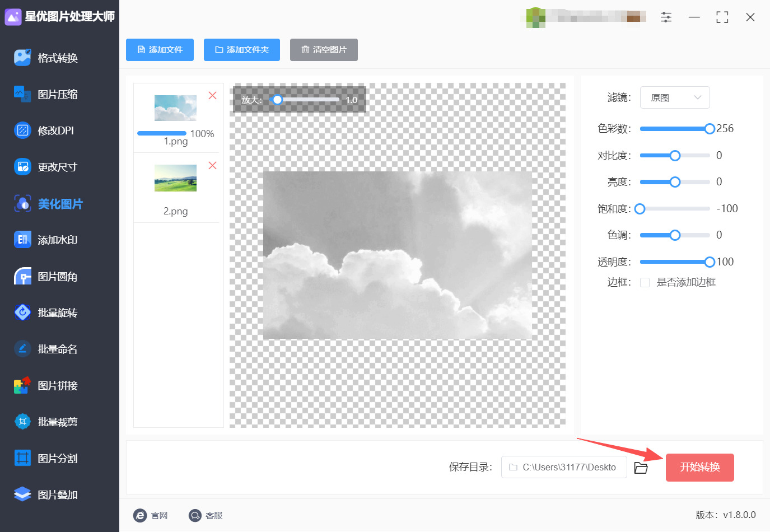Start conversion with 开始转换 button
This screenshot has width=770, height=532.
click(x=700, y=468)
